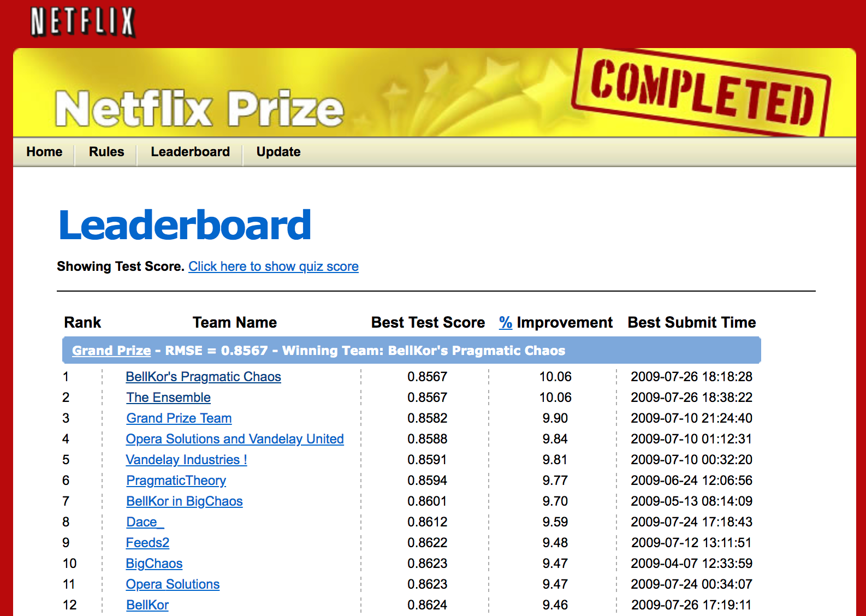The image size is (866, 616).
Task: Open The Ensemble team page
Action: coord(168,398)
